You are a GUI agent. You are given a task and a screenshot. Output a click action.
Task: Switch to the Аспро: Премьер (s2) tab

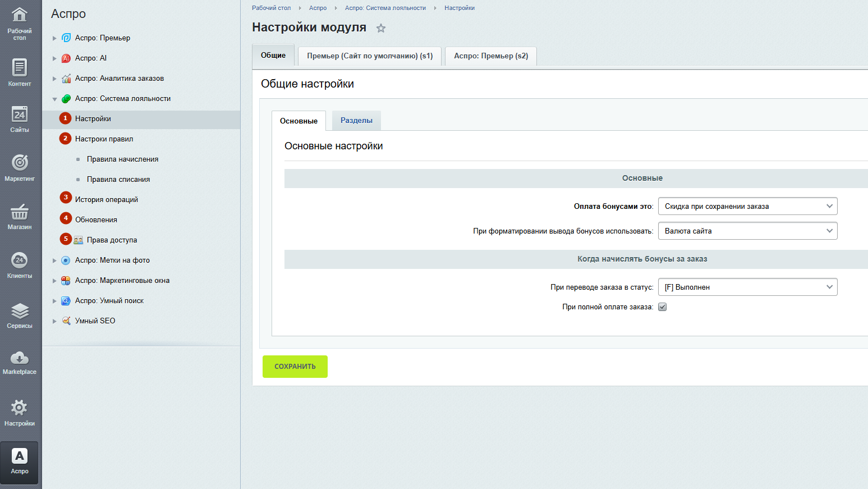[x=490, y=56]
